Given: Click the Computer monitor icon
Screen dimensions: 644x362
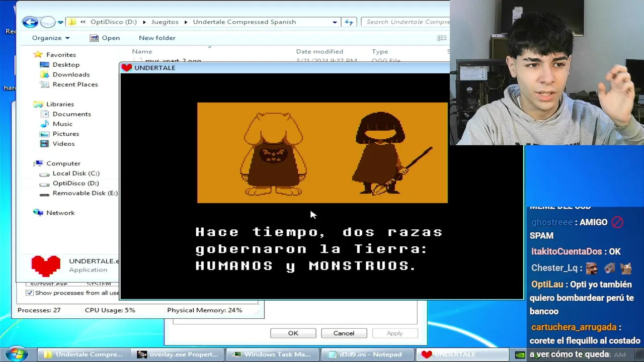Looking at the screenshot, I should pyautogui.click(x=38, y=163).
